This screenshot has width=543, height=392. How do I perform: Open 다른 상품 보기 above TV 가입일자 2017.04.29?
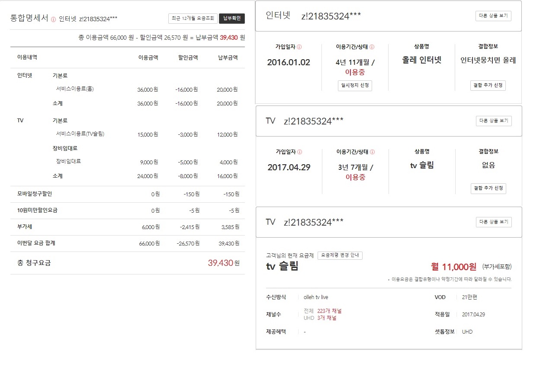point(493,121)
